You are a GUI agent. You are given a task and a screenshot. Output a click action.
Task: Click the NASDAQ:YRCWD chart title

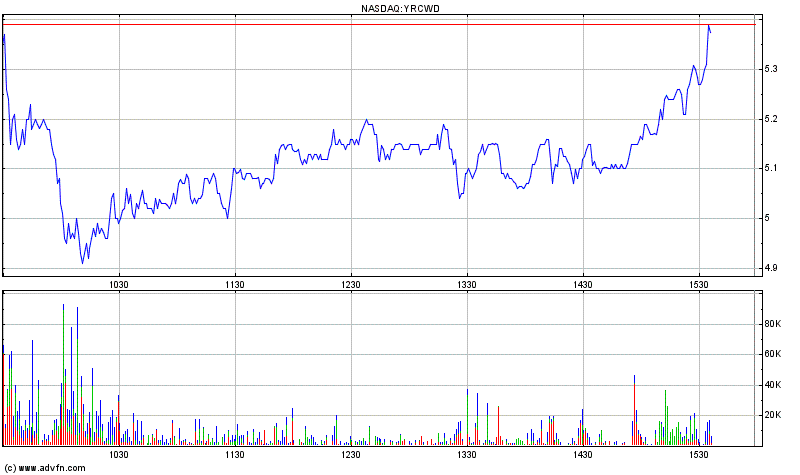click(400, 8)
